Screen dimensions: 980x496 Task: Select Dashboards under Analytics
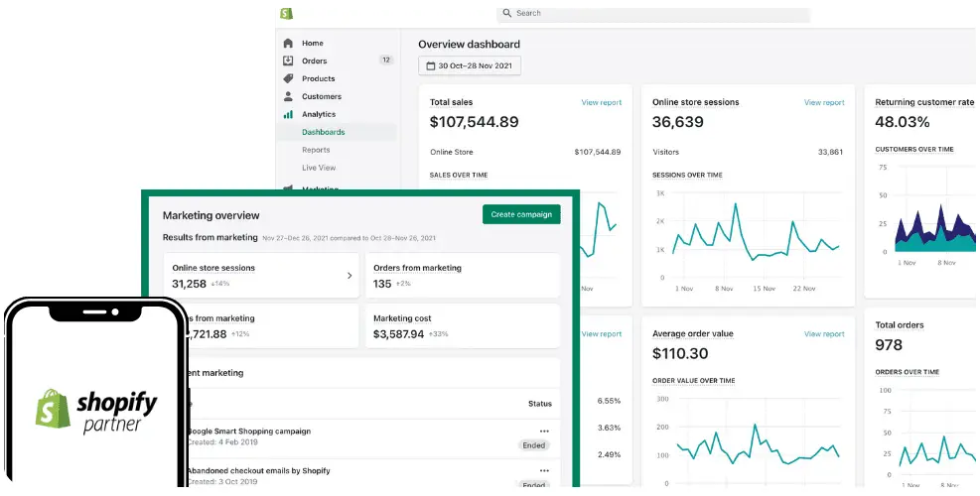(x=323, y=132)
